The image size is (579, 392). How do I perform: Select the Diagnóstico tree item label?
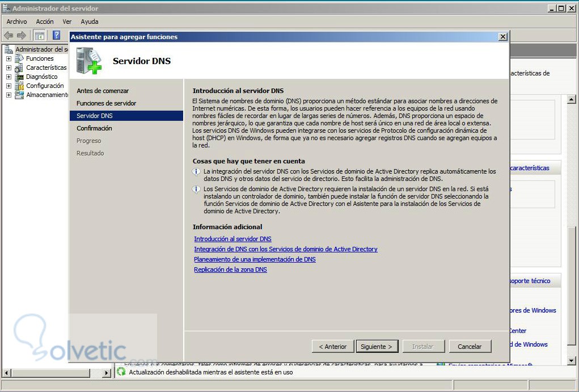click(x=42, y=77)
